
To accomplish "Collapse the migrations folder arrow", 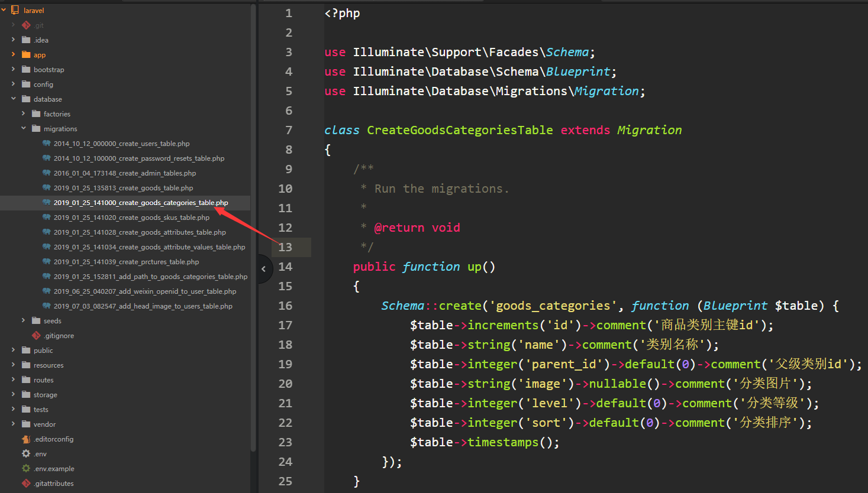I will coord(23,128).
